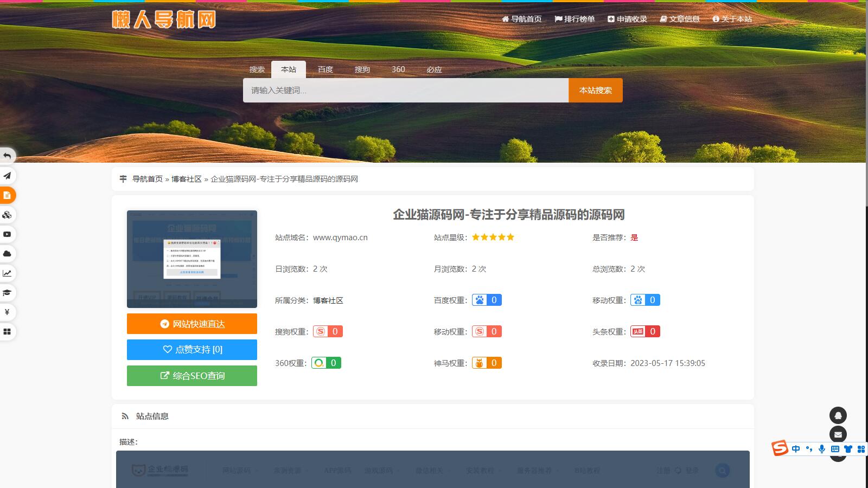The width and height of the screenshot is (868, 488).
Task: Click the orange 网站快速直达 button
Action: [192, 324]
